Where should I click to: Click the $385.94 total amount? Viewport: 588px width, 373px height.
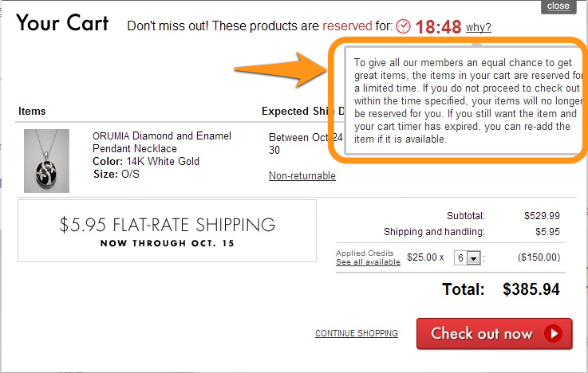coord(531,289)
